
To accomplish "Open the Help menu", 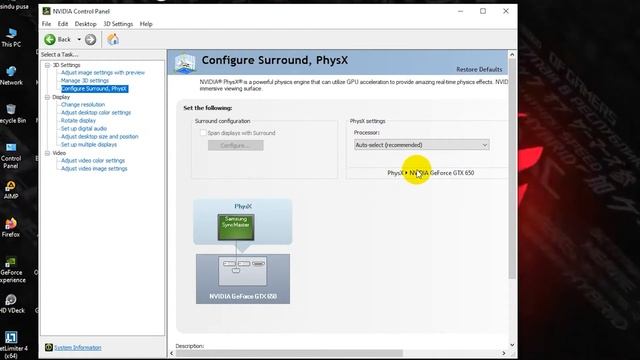I will point(146,24).
